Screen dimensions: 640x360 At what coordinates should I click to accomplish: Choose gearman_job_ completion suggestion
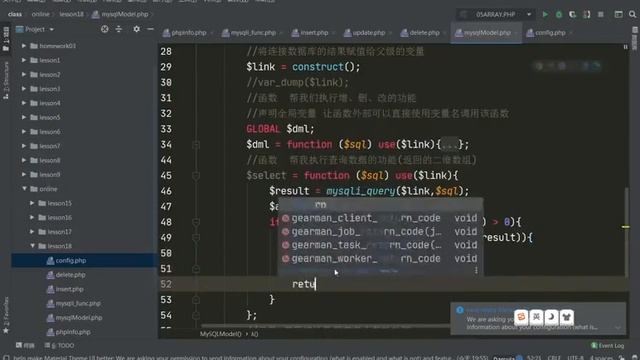380,231
